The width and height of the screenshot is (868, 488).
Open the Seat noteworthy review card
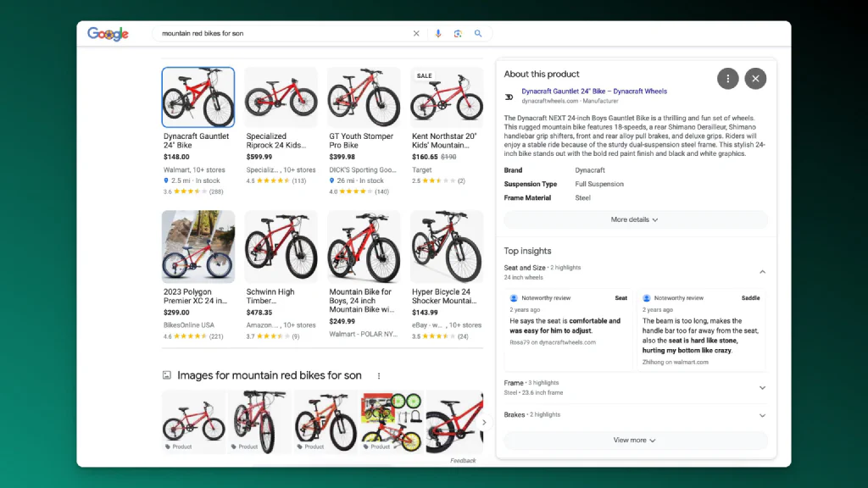569,330
